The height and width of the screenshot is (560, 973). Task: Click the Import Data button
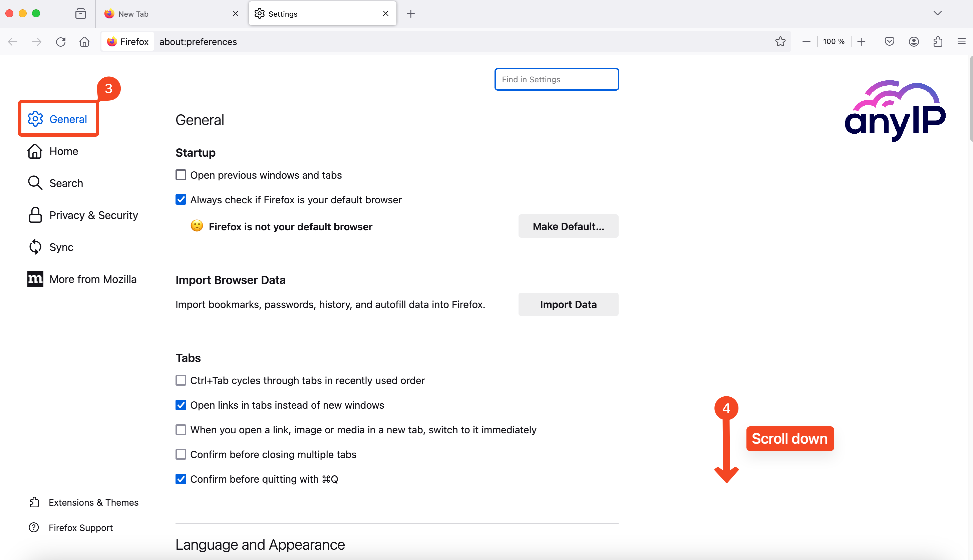569,304
